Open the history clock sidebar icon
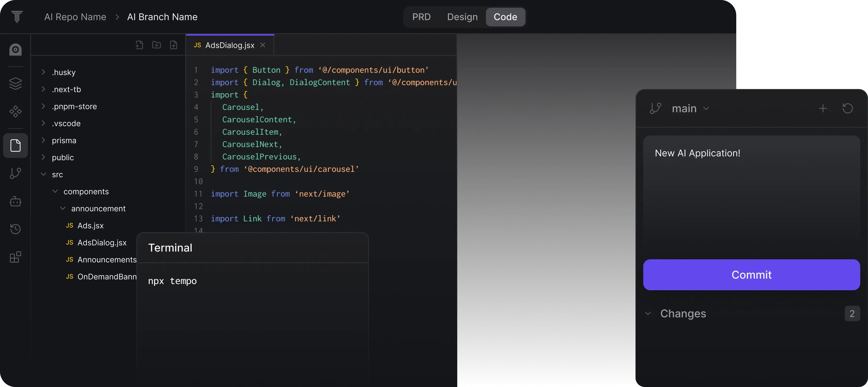 coord(16,229)
